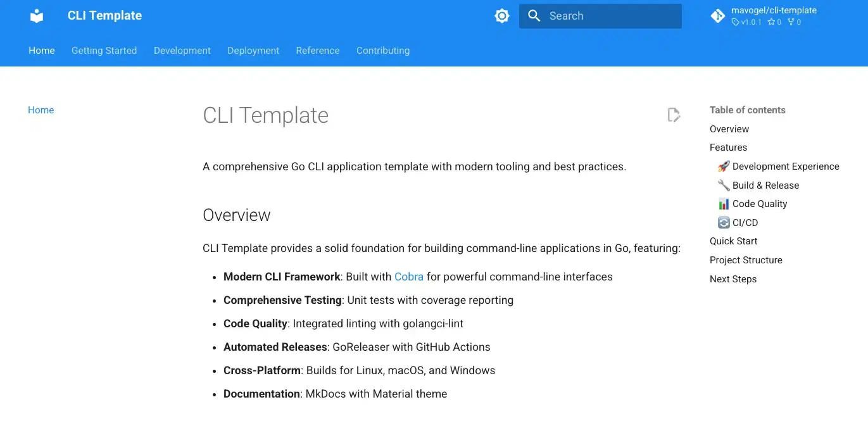Follow the Cobra hyperlink
The height and width of the screenshot is (421, 868).
[x=409, y=277]
